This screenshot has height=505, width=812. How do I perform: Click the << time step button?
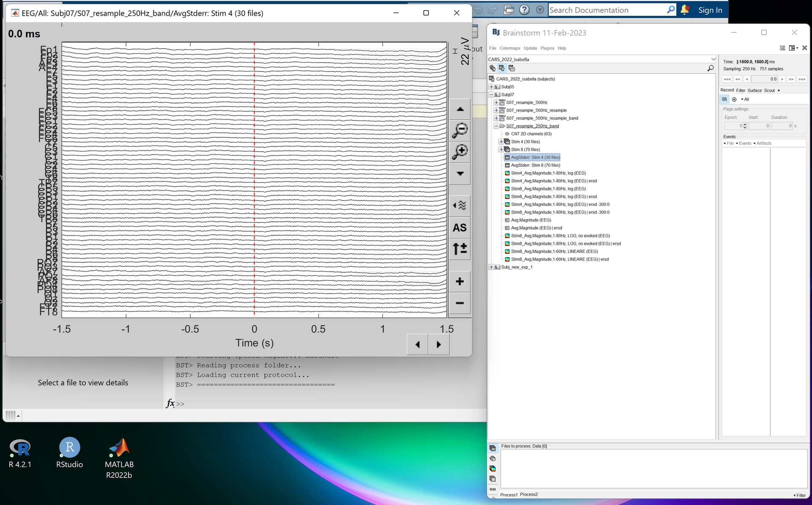pos(738,79)
